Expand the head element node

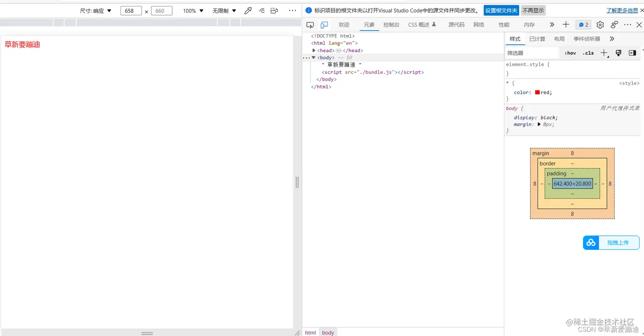pyautogui.click(x=314, y=50)
